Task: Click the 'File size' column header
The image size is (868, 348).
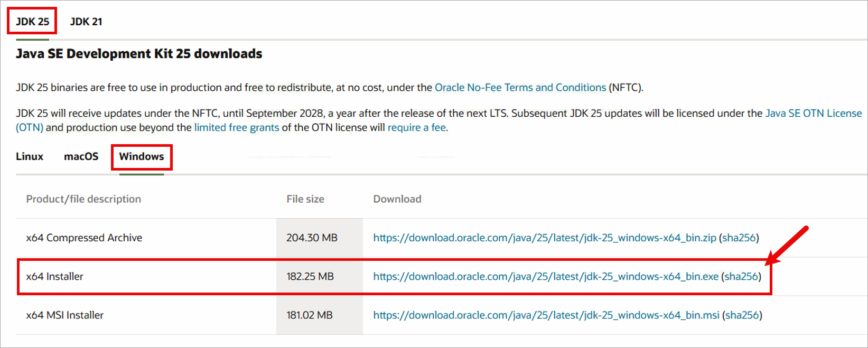Action: pos(305,199)
